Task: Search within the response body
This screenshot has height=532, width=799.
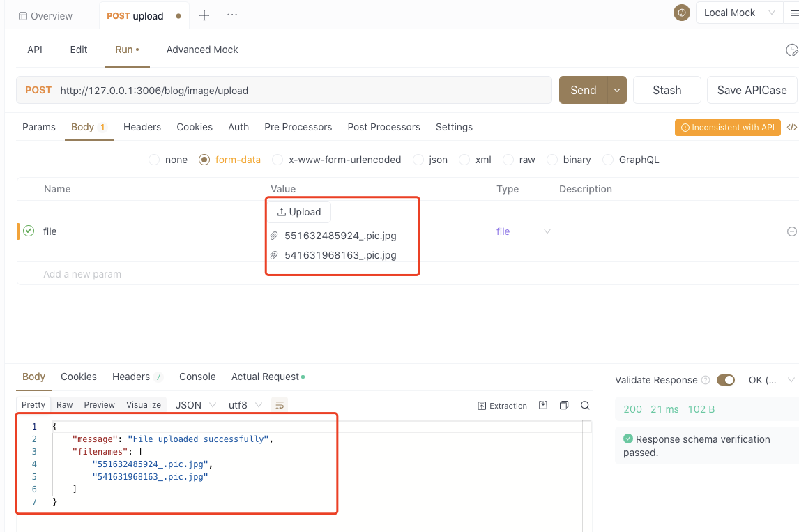Action: 585,405
